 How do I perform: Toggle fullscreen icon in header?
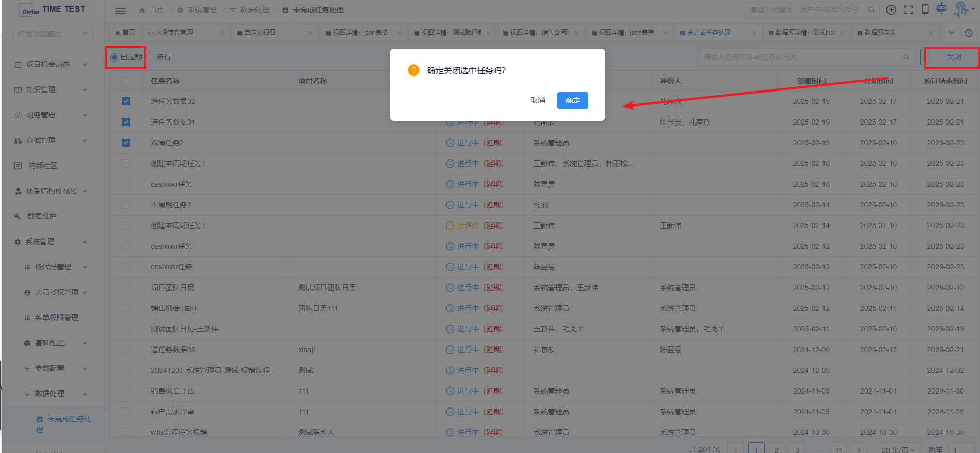(x=908, y=10)
